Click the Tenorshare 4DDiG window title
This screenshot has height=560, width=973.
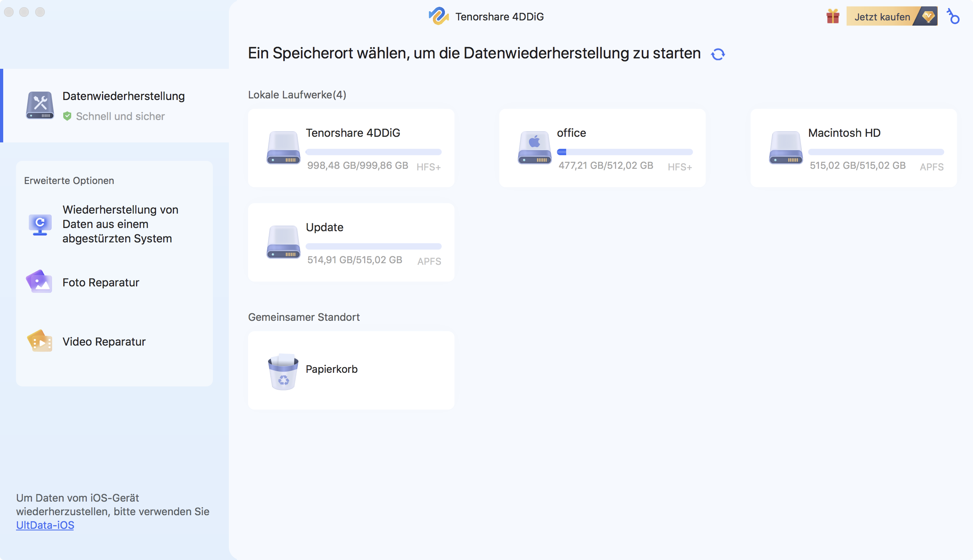pos(500,17)
